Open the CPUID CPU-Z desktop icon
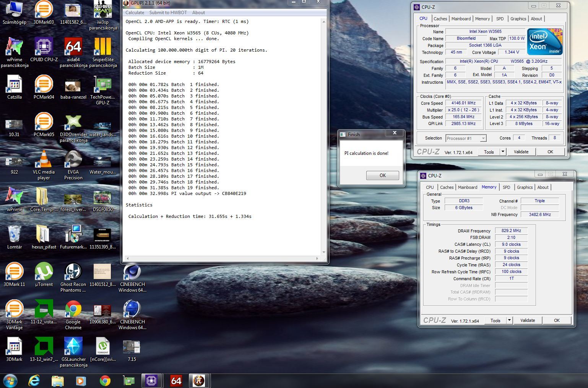Screen dimensions: 588x388 (x=44, y=50)
